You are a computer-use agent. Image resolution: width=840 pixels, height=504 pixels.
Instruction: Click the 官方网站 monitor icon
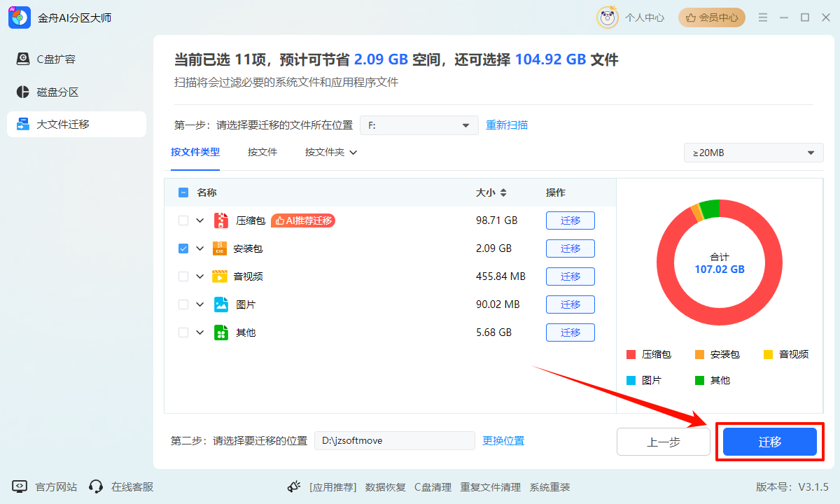20,486
